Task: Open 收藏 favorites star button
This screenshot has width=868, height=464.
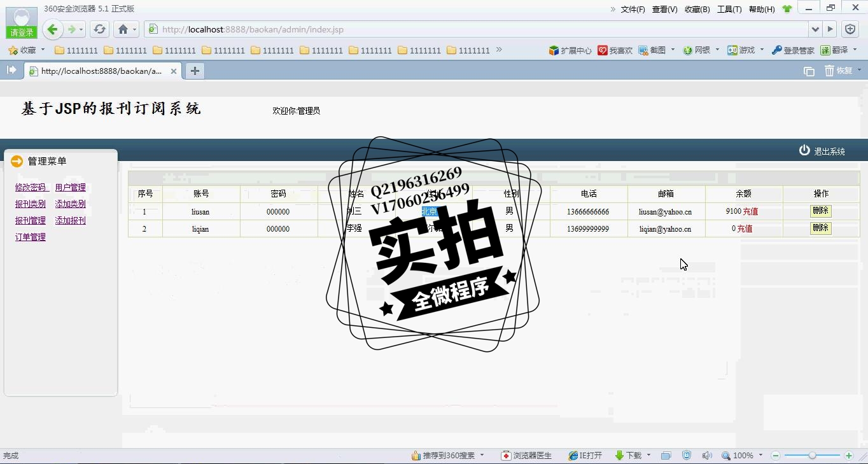Action: 23,50
